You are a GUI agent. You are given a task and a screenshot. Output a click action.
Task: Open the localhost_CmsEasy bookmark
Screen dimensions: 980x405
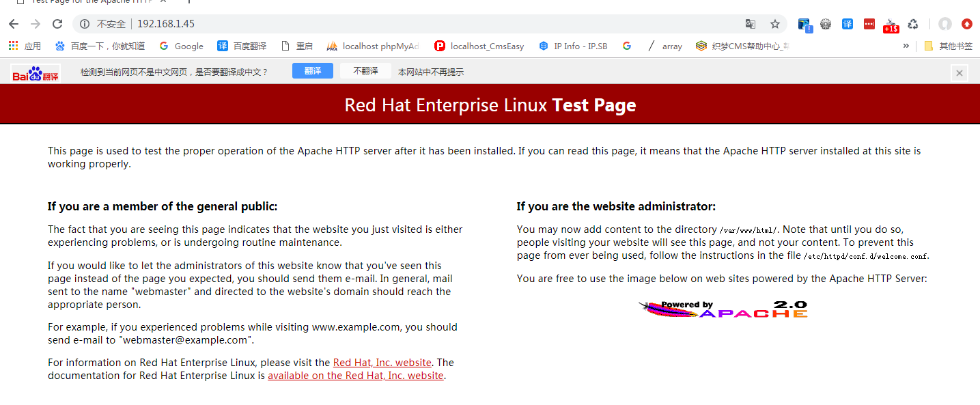[479, 46]
